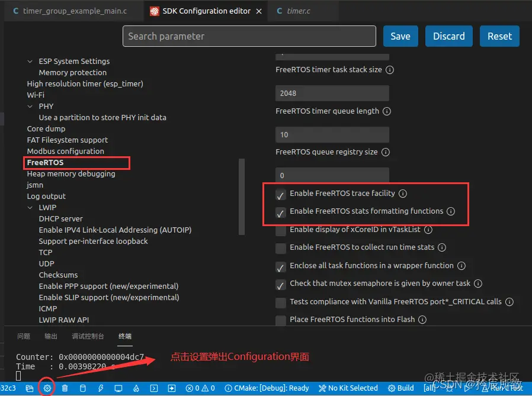Enable FreeRTOS to collect run time stats
The height and width of the screenshot is (396, 532).
(281, 248)
